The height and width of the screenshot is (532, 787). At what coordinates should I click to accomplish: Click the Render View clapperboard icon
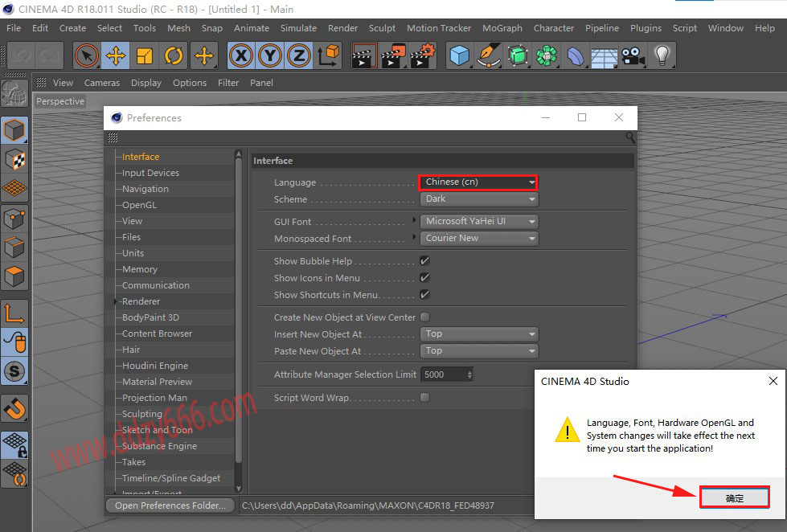pos(364,55)
